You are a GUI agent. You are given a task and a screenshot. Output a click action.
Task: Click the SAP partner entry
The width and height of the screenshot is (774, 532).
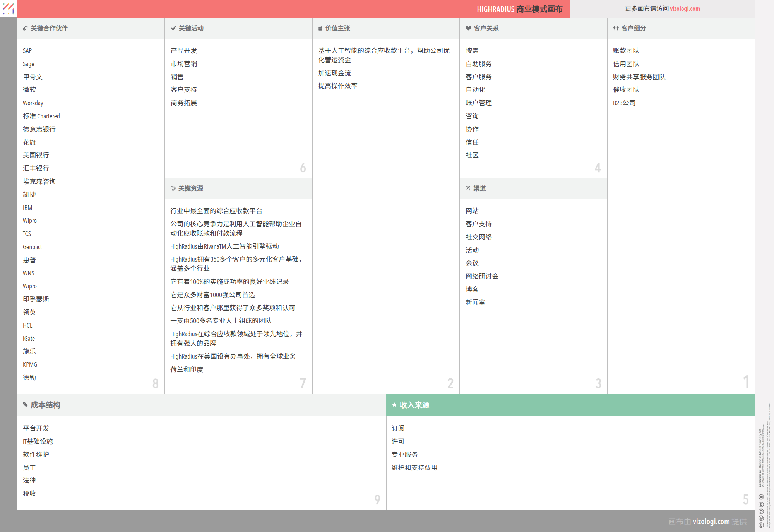coord(27,51)
